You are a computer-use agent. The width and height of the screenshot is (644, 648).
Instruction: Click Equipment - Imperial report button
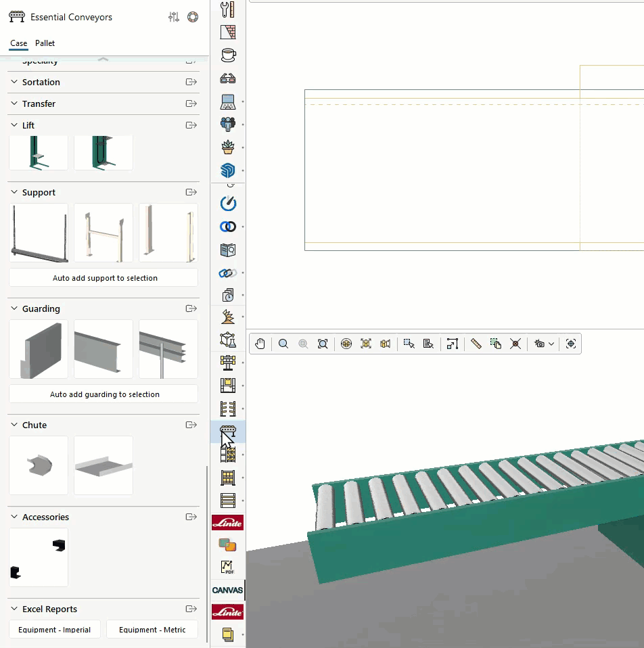(x=55, y=630)
